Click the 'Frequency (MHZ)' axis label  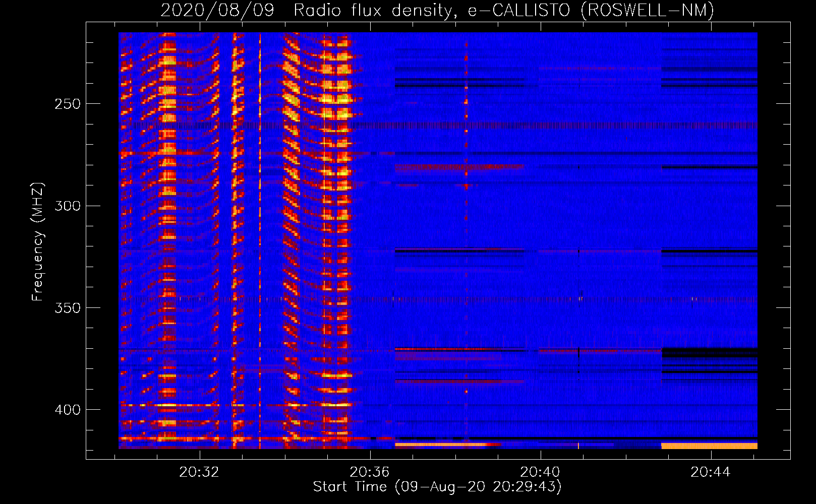[x=38, y=242]
